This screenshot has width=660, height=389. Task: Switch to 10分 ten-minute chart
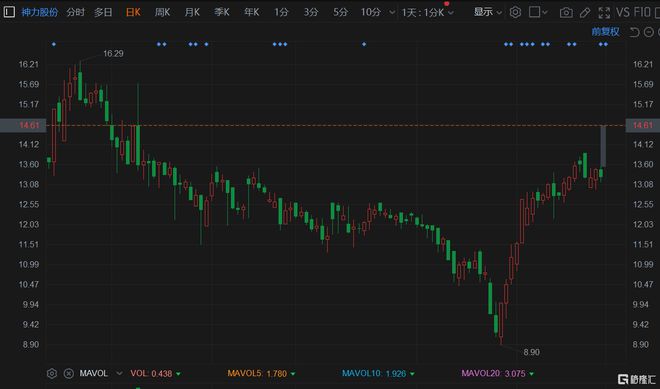(x=371, y=12)
